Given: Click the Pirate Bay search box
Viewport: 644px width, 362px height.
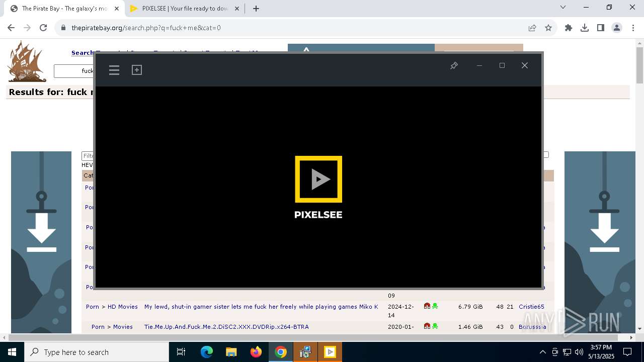Looking at the screenshot, I should pyautogui.click(x=74, y=71).
